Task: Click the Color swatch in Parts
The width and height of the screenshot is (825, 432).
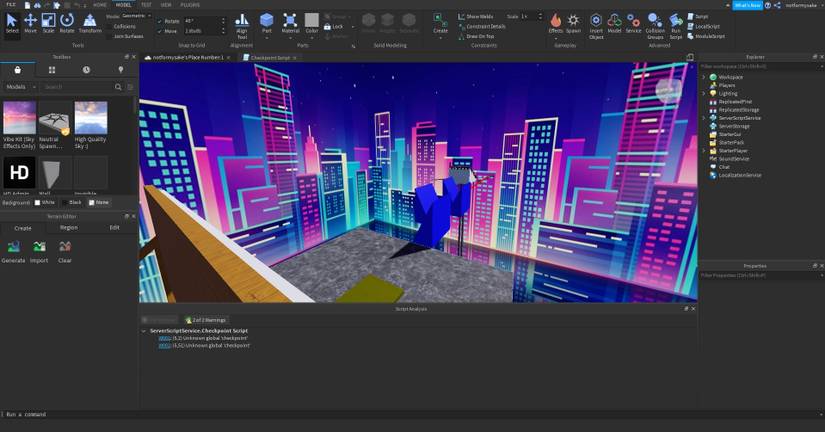Action: pyautogui.click(x=311, y=20)
